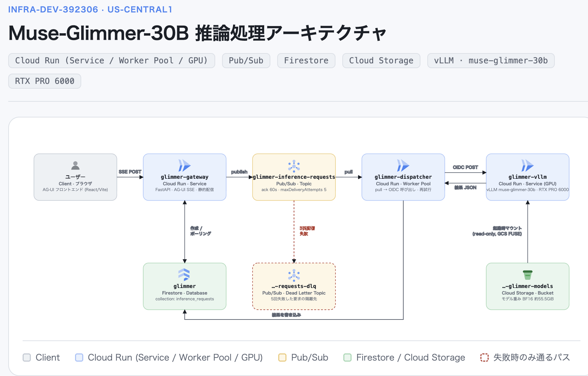Click the 'ack 60s · maxDeliveryAttempts 5' text

pos(294,190)
